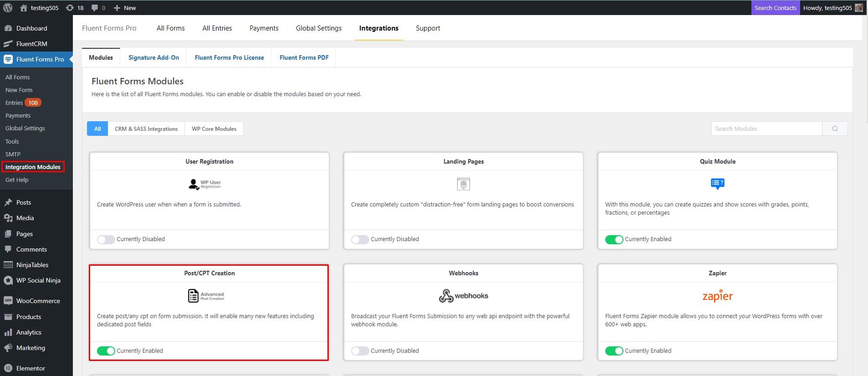Enable the User Registration module toggle
Viewport: 868px width, 376px height.
tap(106, 239)
